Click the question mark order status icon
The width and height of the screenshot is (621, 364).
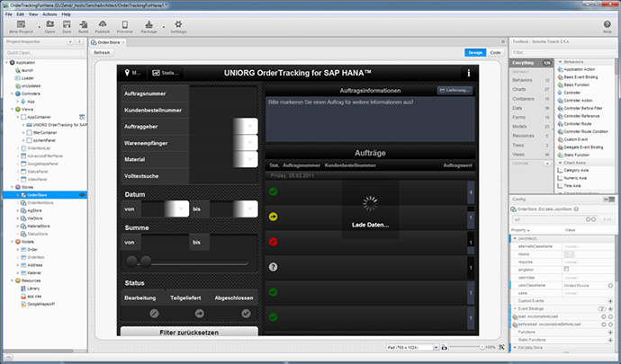click(x=273, y=267)
